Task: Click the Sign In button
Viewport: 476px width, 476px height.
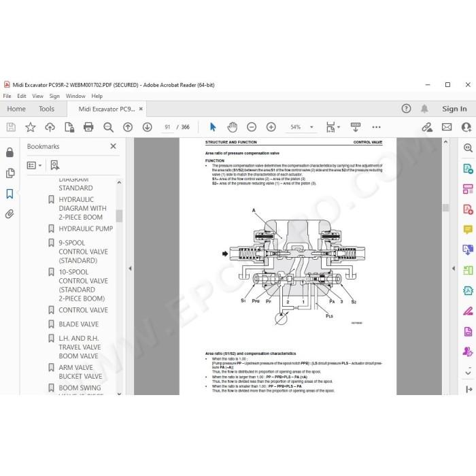Action: (454, 109)
